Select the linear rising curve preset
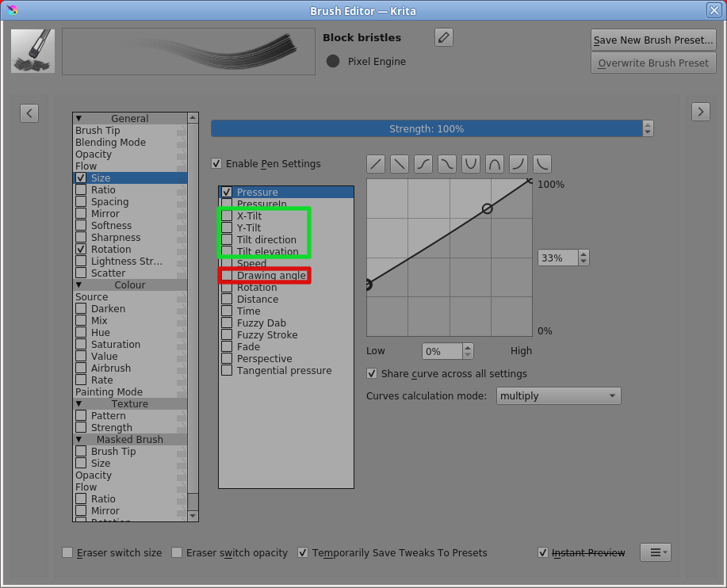Image resolution: width=727 pixels, height=588 pixels. [376, 164]
